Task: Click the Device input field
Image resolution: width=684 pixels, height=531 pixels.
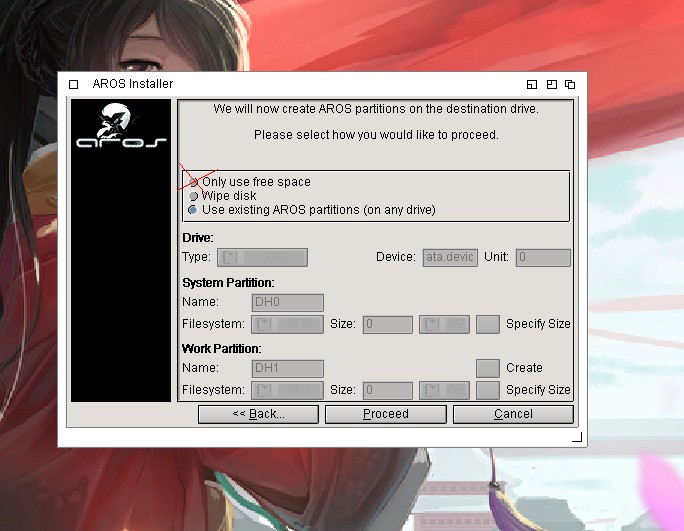Action: tap(451, 257)
